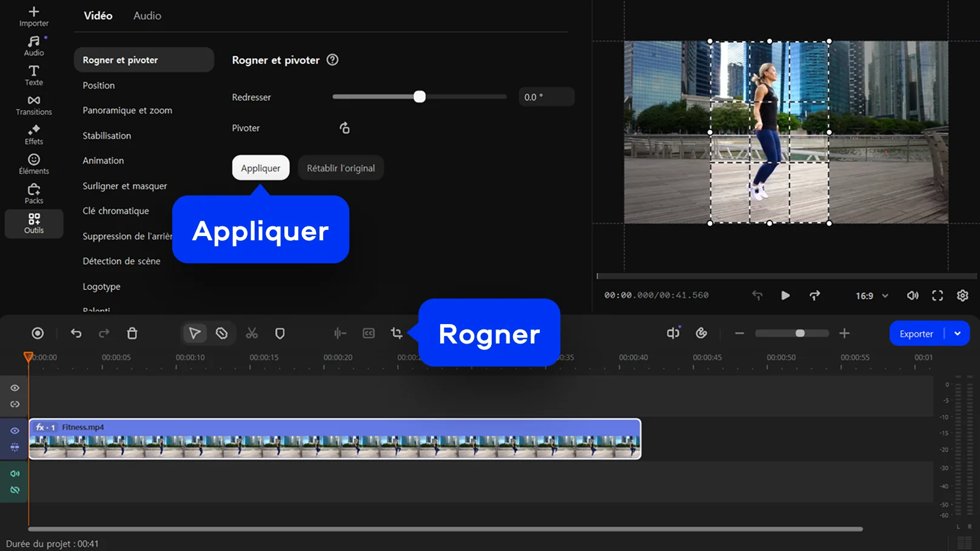Toggle visibility of the top empty track
Screen dimensions: 980x551
[15, 388]
